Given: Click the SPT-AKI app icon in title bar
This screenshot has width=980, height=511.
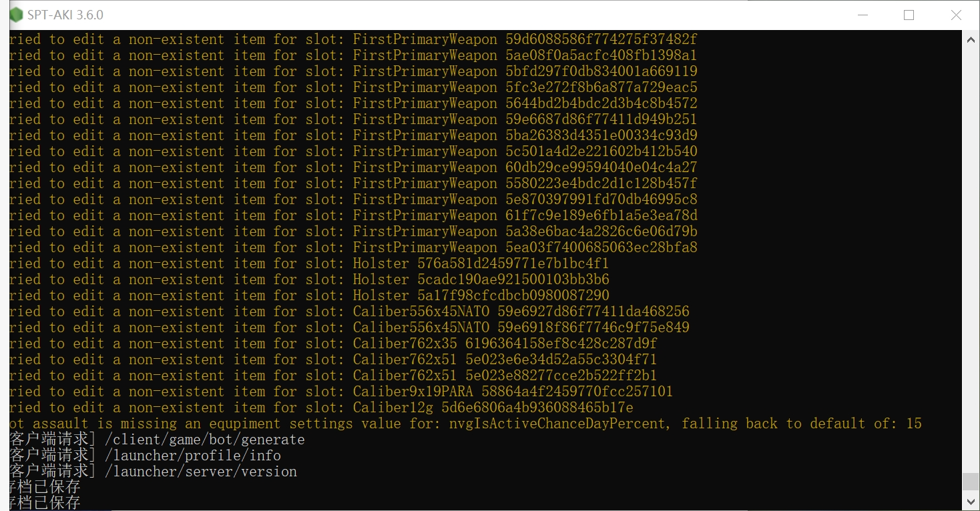Looking at the screenshot, I should click(x=17, y=15).
